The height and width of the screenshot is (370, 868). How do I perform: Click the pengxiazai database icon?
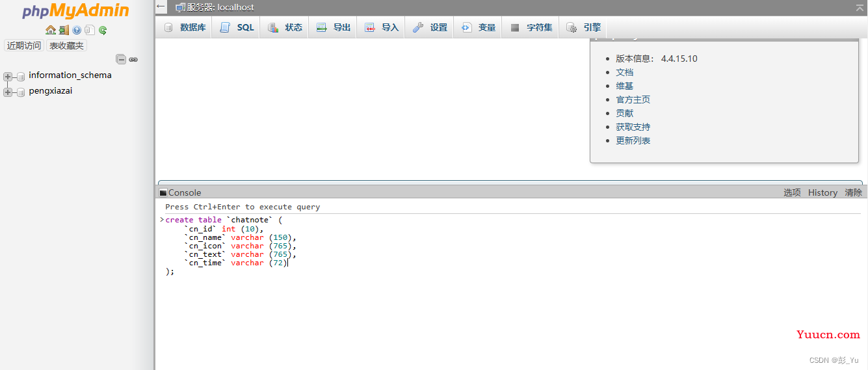21,92
